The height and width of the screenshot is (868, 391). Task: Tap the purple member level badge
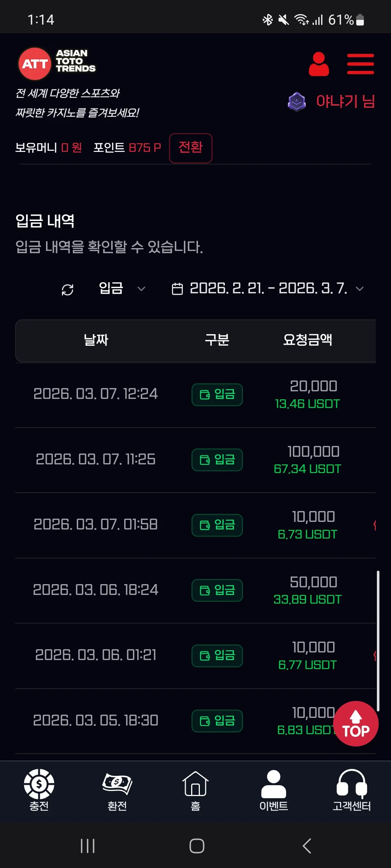coord(297,102)
